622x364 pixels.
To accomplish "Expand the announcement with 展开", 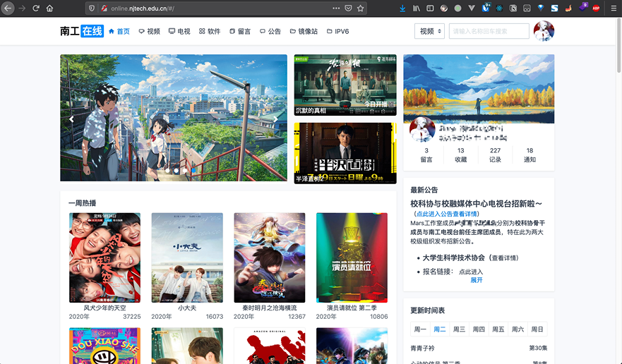I will 477,280.
